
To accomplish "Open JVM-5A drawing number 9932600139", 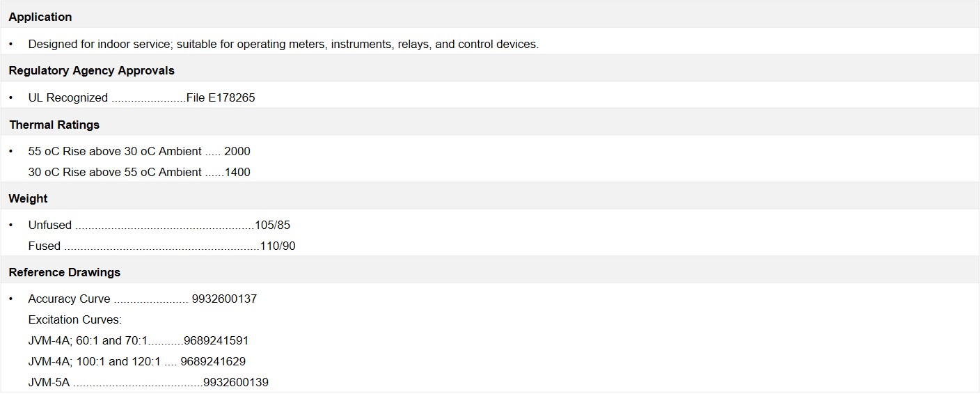I will pyautogui.click(x=236, y=382).
